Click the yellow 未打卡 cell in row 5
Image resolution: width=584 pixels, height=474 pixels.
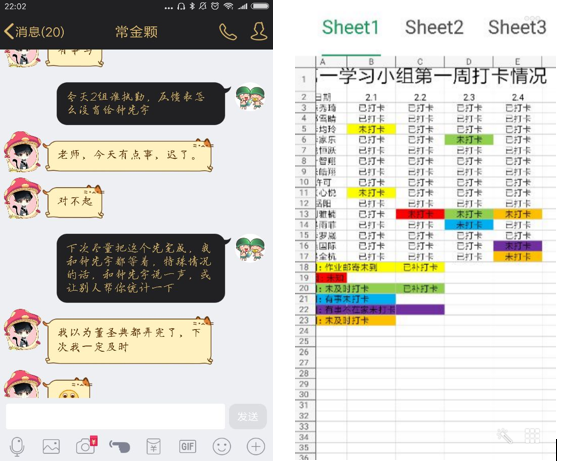(x=371, y=129)
